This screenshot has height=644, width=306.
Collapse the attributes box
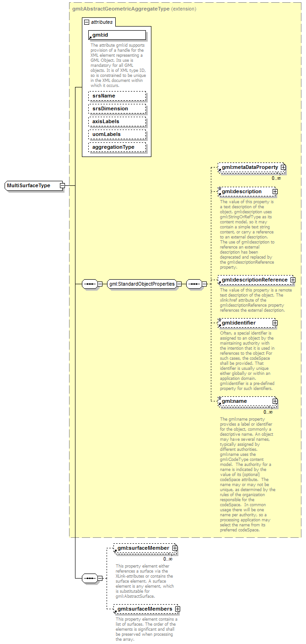coord(86,22)
